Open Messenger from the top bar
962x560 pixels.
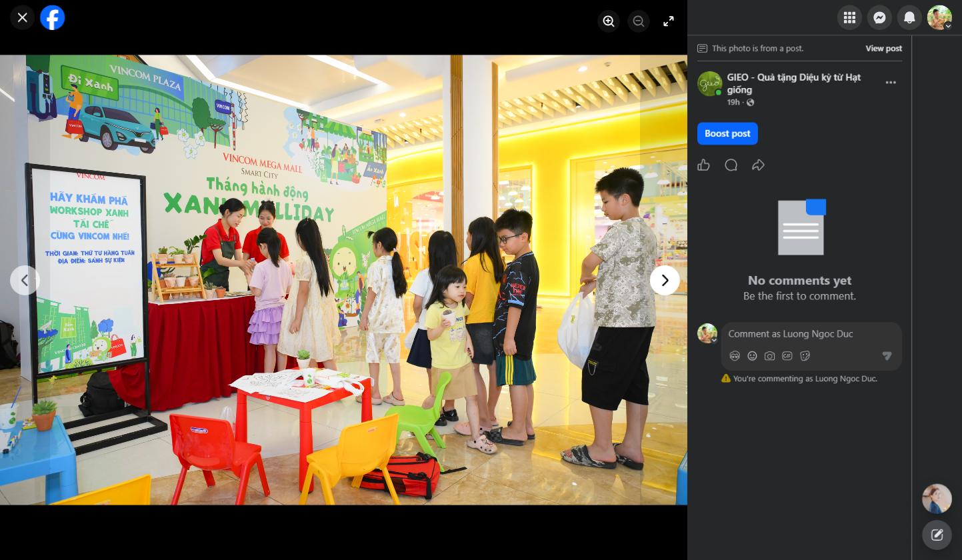[x=879, y=18]
